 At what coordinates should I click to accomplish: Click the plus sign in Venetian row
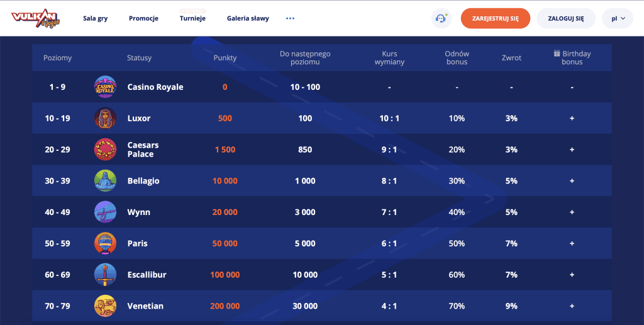(x=572, y=306)
